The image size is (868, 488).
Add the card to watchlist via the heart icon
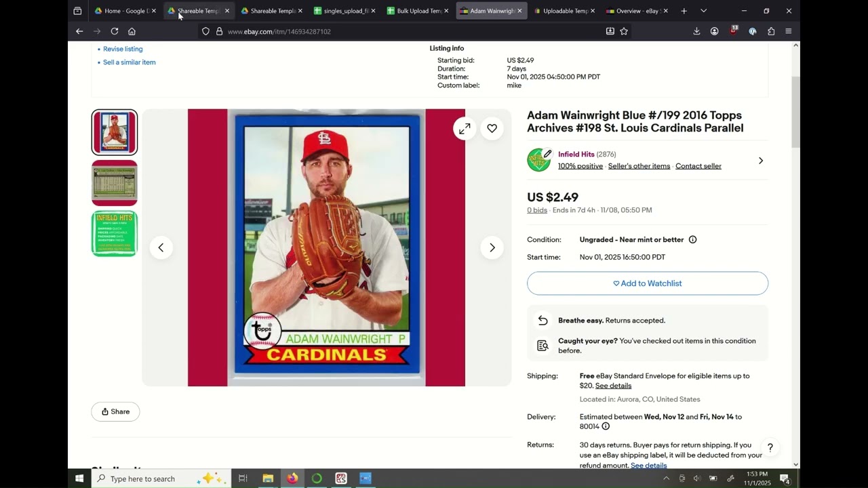point(492,128)
